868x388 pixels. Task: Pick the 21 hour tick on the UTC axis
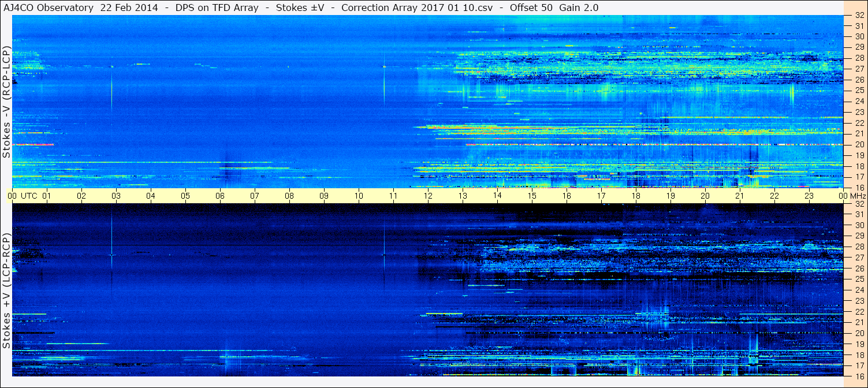740,196
